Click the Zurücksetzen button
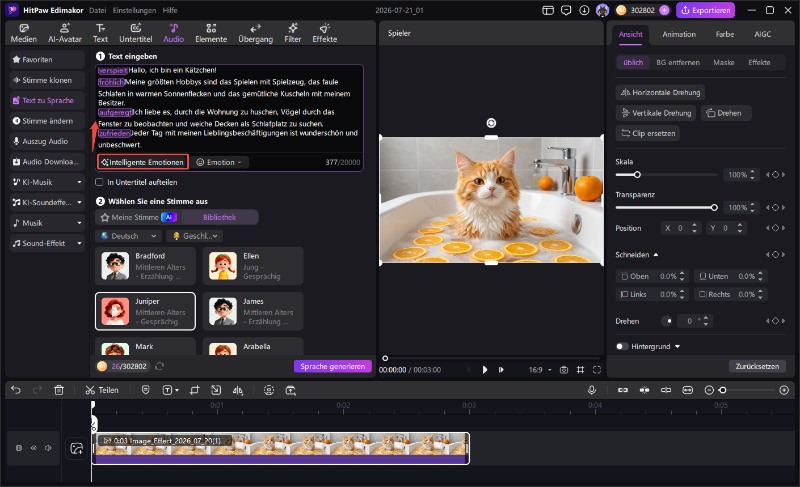800x487 pixels. tap(757, 366)
